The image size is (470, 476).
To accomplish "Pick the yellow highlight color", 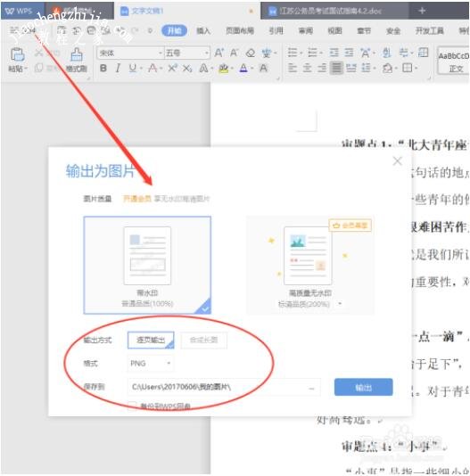I will coord(223,69).
